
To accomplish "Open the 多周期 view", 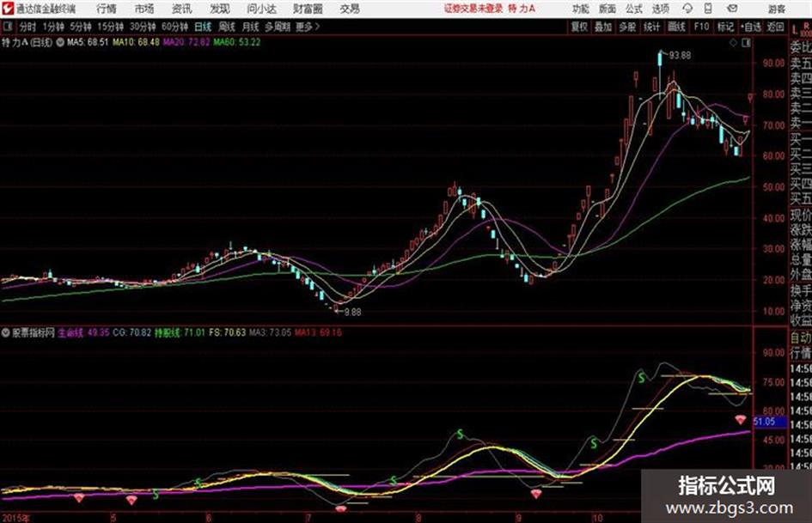I will coord(278,27).
